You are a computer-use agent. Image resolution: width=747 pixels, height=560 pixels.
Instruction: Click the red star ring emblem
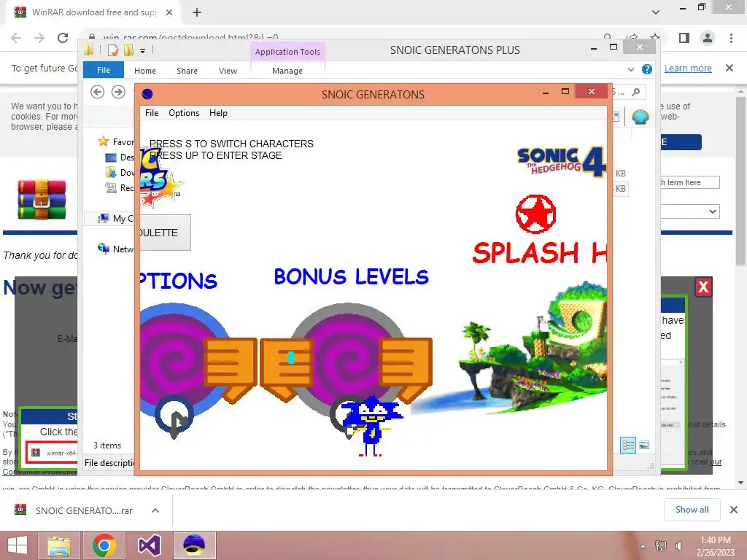535,214
